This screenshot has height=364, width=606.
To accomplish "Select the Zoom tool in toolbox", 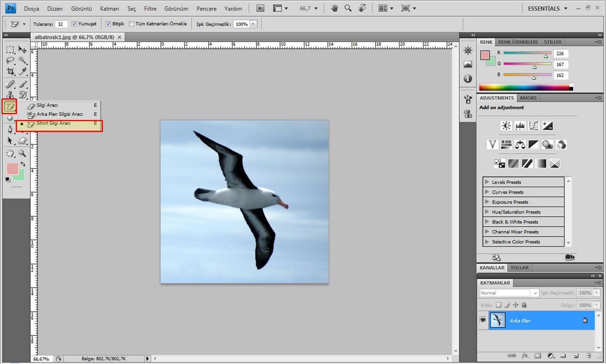I will (x=23, y=153).
